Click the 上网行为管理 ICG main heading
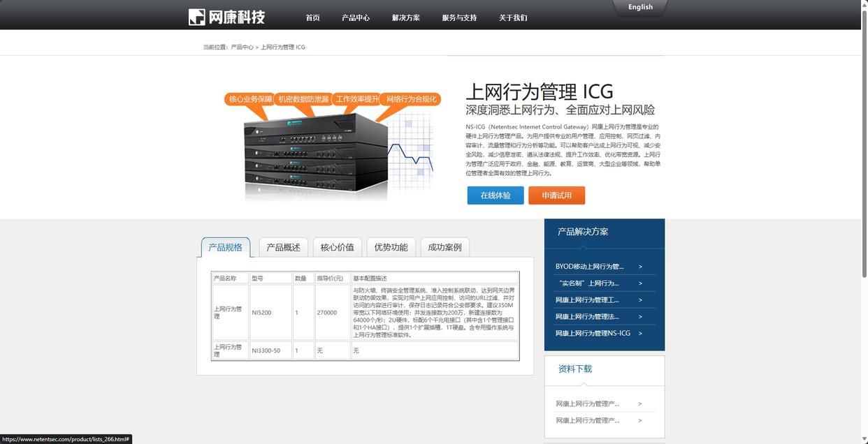 click(540, 91)
